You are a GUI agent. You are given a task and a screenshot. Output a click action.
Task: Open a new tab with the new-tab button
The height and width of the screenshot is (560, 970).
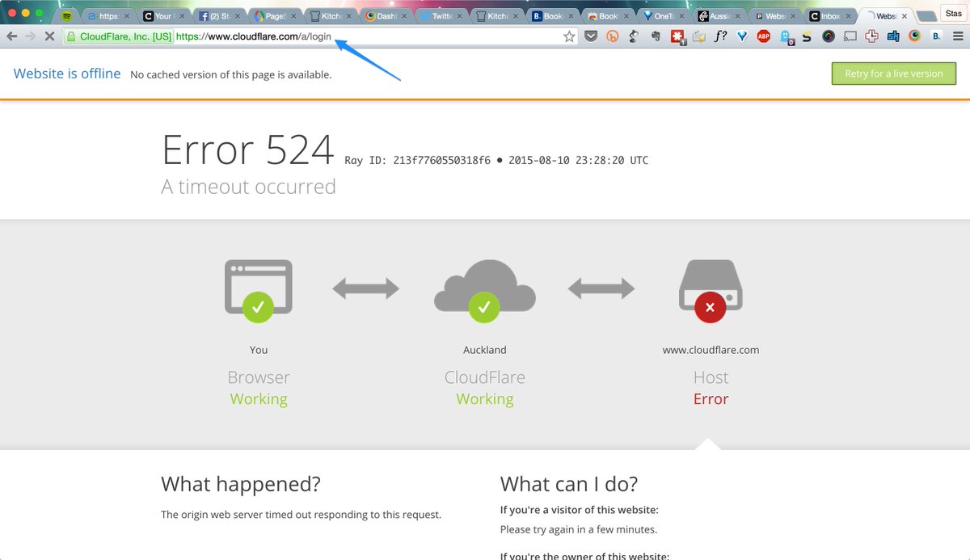pos(926,16)
